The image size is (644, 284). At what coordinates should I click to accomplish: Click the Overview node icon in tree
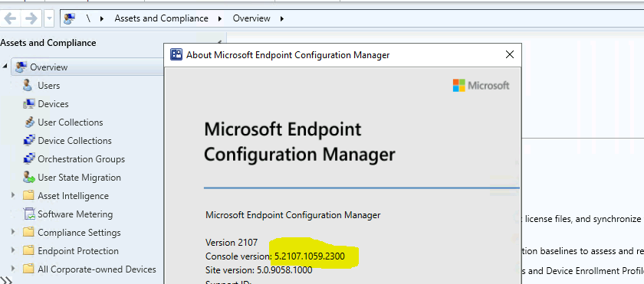coord(21,67)
